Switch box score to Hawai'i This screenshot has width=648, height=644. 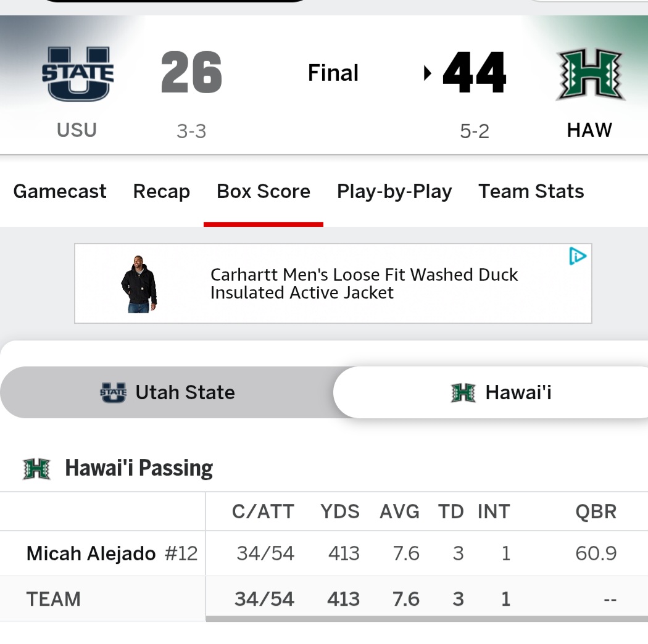coord(491,392)
